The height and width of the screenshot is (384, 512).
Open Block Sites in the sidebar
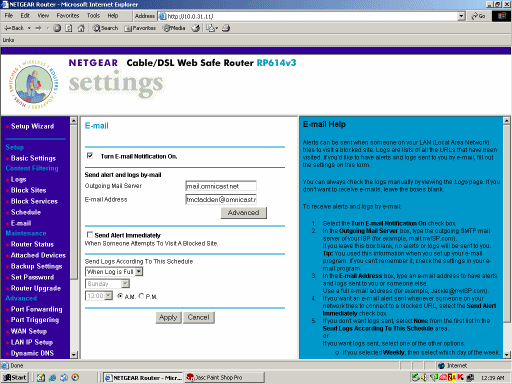pyautogui.click(x=29, y=190)
